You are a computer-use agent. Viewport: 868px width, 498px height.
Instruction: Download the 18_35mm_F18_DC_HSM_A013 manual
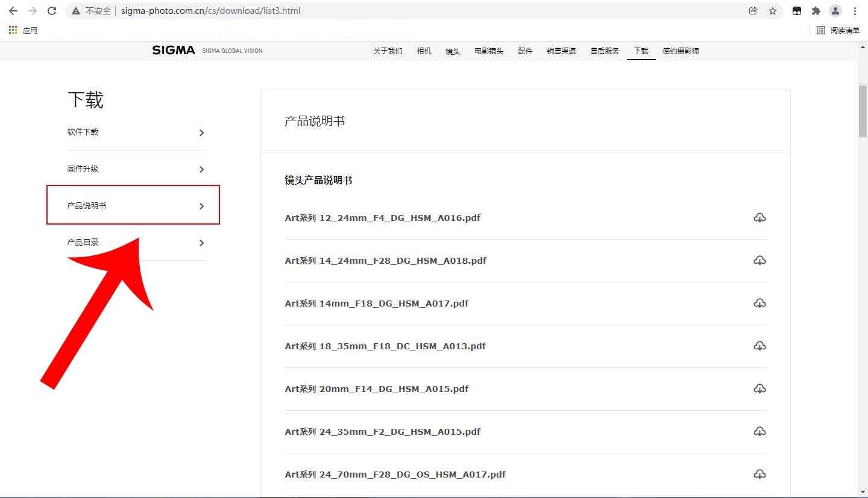759,346
